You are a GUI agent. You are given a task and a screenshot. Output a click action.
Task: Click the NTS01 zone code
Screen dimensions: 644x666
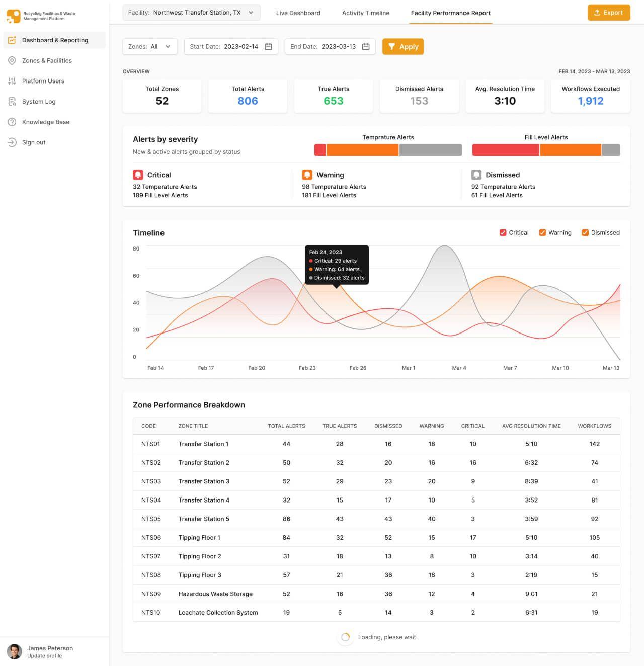click(x=151, y=444)
